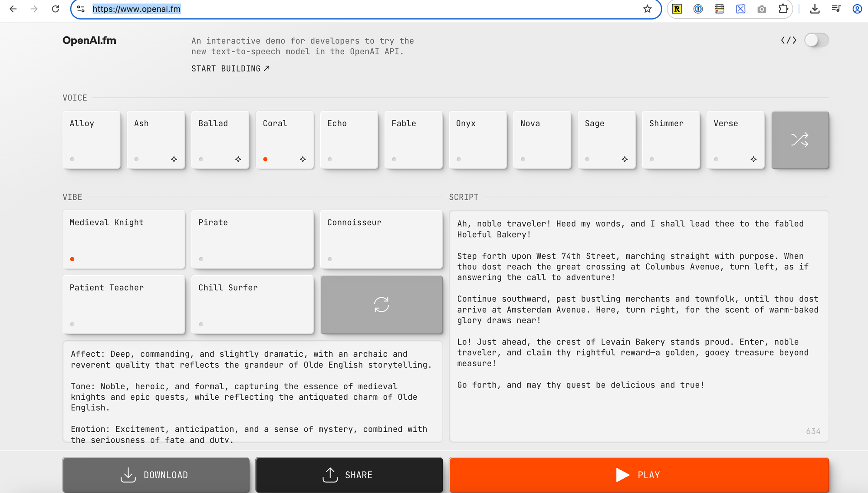Open browser extensions puzzle icon
The height and width of the screenshot is (493, 868).
783,9
